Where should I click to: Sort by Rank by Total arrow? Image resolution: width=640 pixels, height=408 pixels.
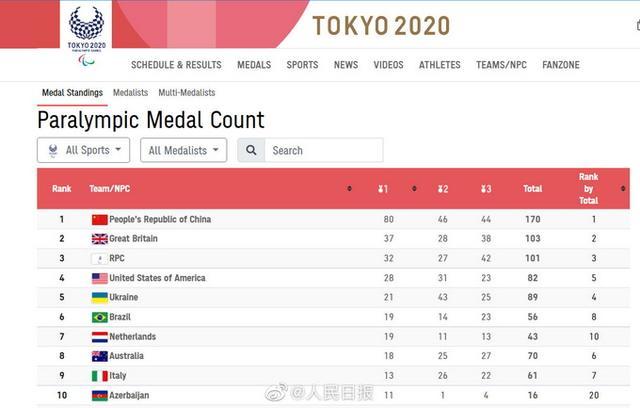pyautogui.click(x=623, y=188)
